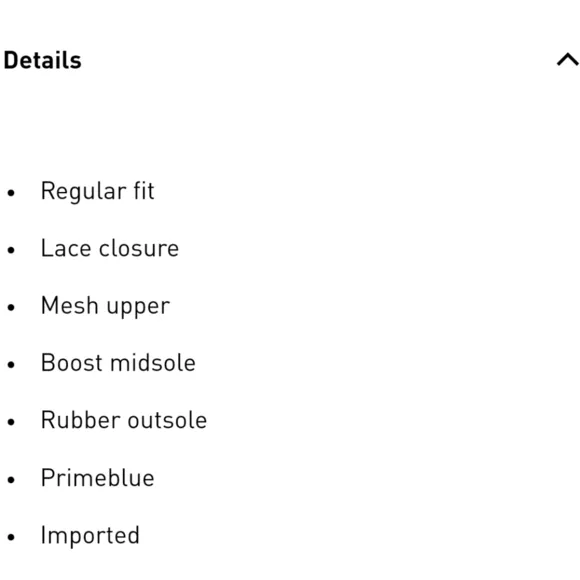Image resolution: width=580 pixels, height=580 pixels.
Task: Click the bullet beside Regular fit
Action: [11, 193]
